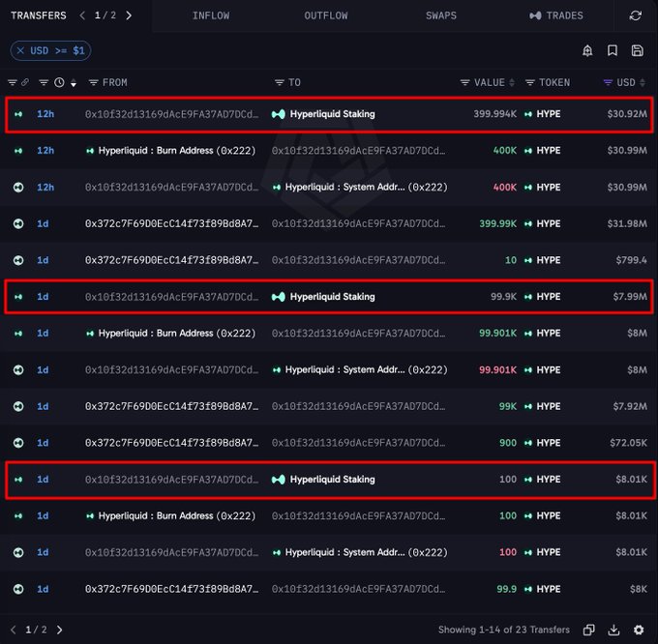Toggle time sort arrows
Screen dimensions: 658x644
tap(74, 83)
